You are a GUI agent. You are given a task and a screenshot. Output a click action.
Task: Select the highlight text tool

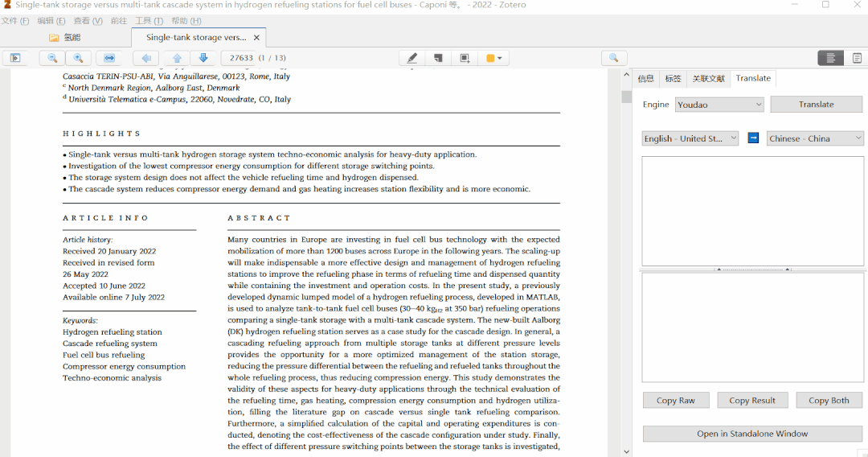(412, 58)
